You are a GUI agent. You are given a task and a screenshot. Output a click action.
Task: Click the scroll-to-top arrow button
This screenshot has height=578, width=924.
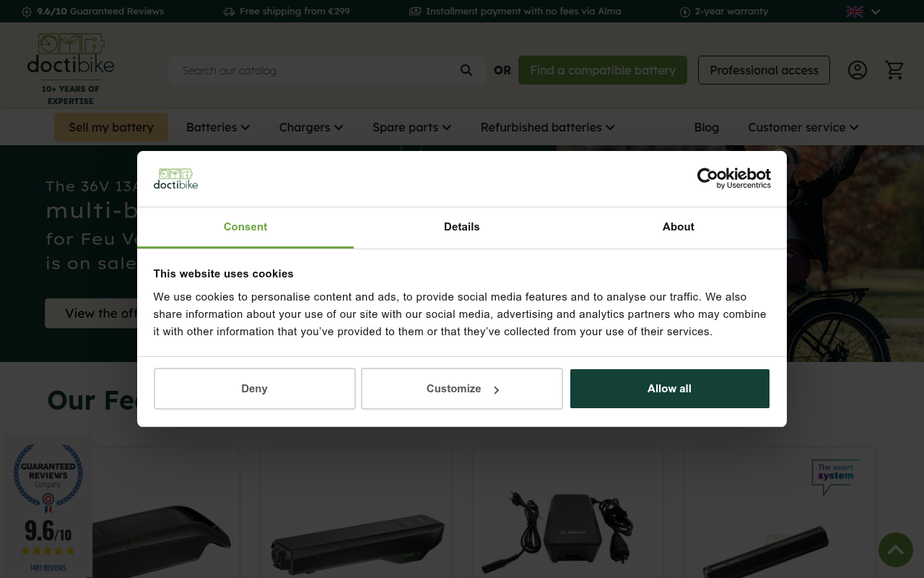coord(896,550)
